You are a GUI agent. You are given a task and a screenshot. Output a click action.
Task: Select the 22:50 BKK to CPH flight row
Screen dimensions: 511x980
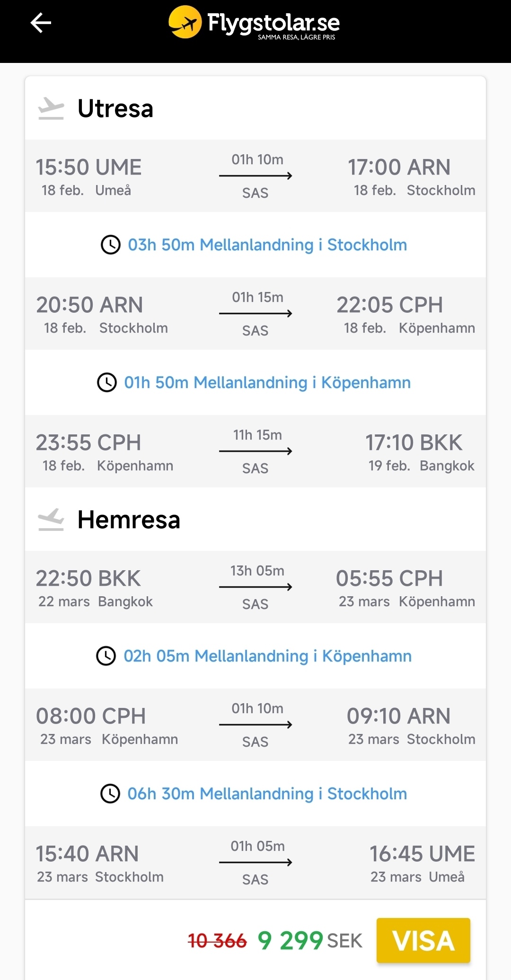[255, 587]
